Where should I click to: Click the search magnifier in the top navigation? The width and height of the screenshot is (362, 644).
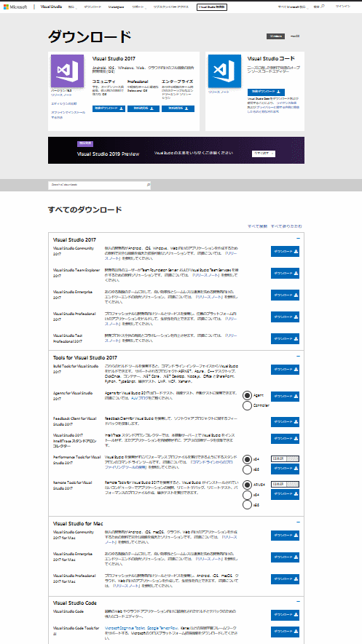click(x=323, y=7)
